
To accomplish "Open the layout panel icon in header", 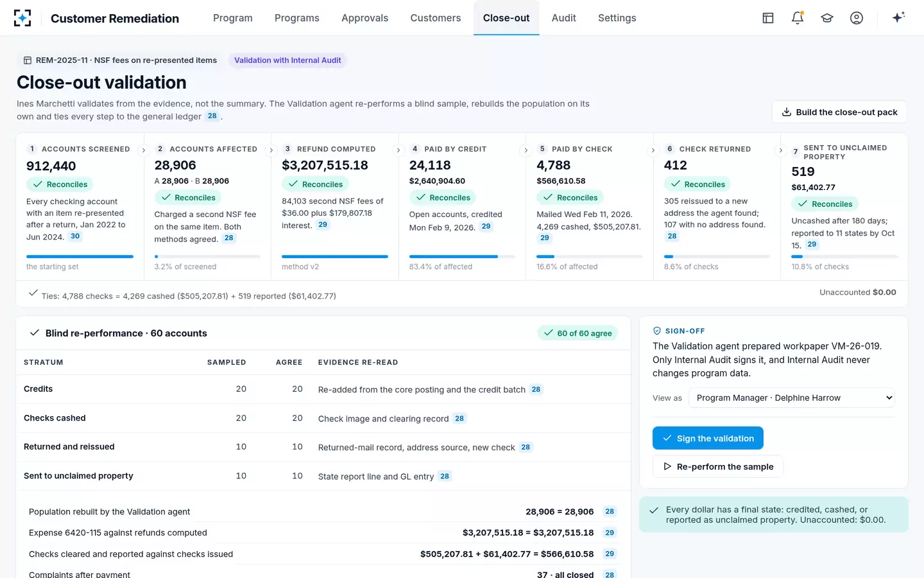I will (x=768, y=18).
